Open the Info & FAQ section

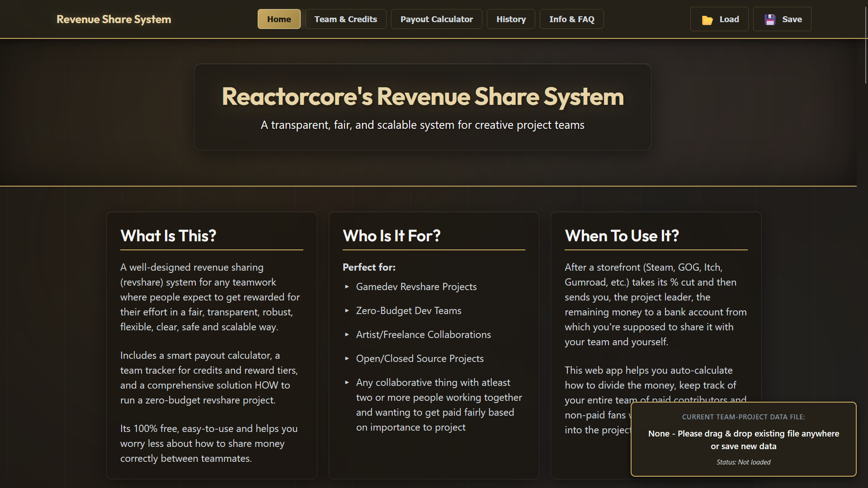point(571,19)
